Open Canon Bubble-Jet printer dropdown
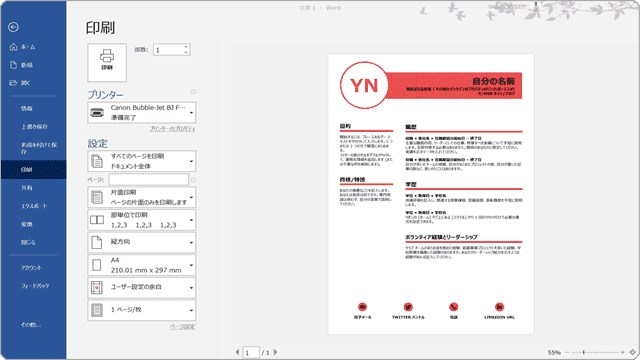Viewport: 640px width, 360px height. (x=142, y=113)
